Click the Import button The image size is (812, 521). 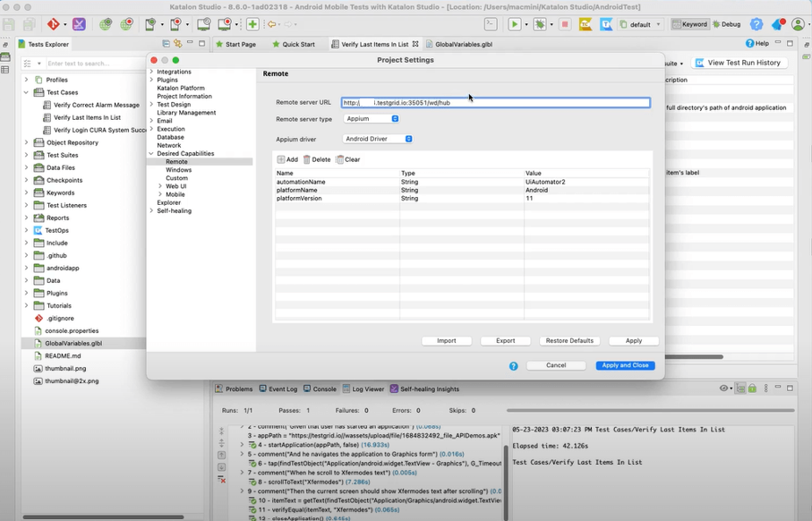pos(447,341)
